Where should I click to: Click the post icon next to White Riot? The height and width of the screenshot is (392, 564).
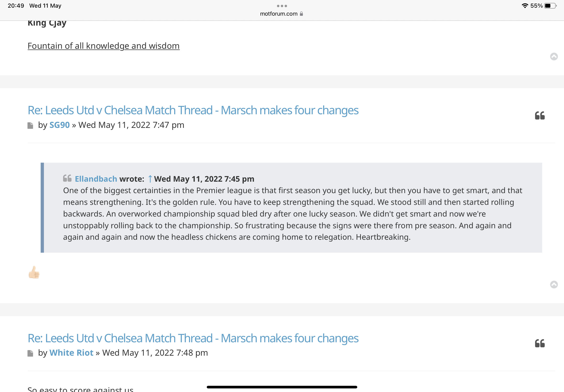[30, 354]
